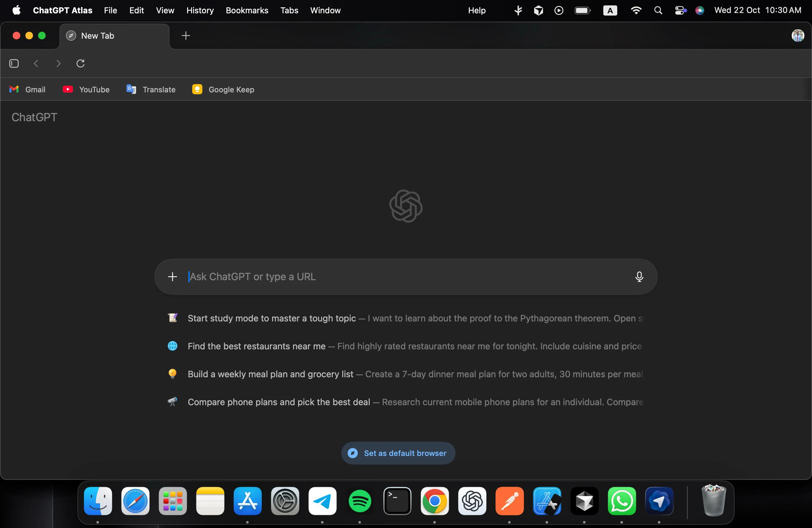Open the profile avatar at top right
This screenshot has width=812, height=528.
798,36
